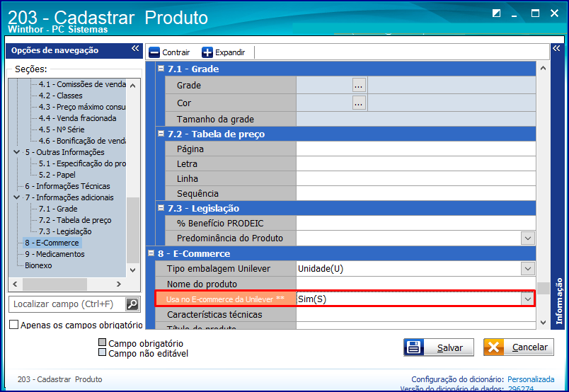This screenshot has width=569, height=392.
Task: Open Usa no E-commerce da Unilever dropdown
Action: pyautogui.click(x=528, y=299)
